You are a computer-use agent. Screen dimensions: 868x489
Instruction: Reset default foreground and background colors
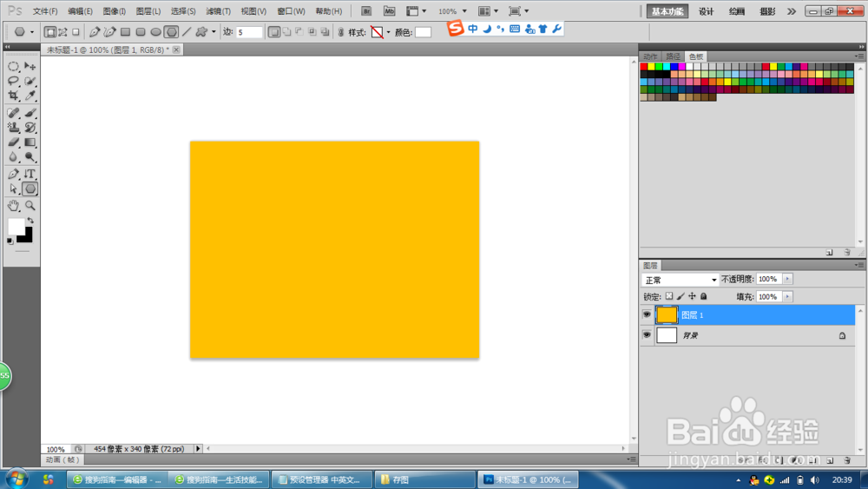coord(10,241)
